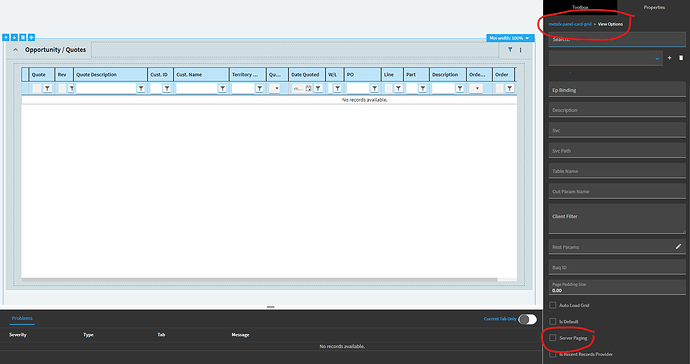Expand the view options combo box
The height and width of the screenshot is (364, 690).
click(606, 58)
